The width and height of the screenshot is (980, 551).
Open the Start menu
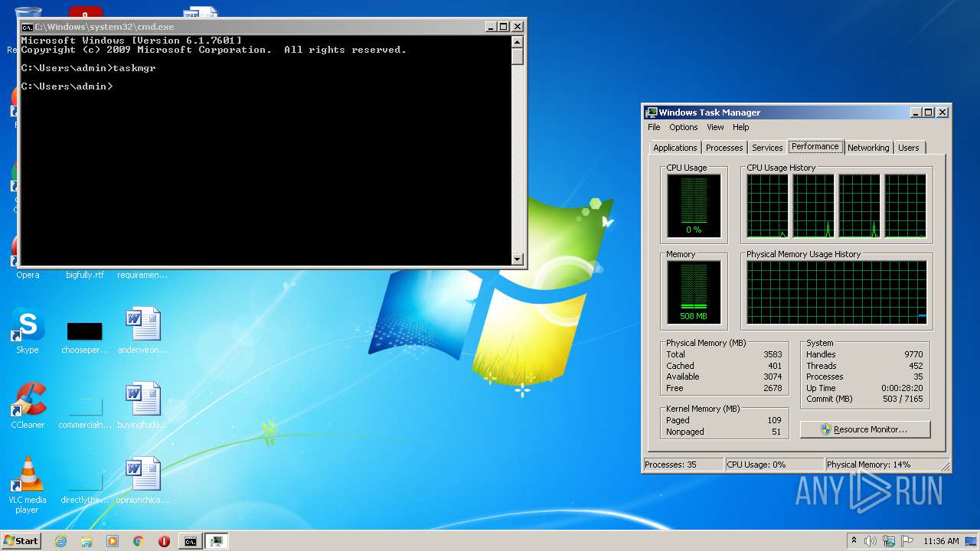tap(21, 541)
